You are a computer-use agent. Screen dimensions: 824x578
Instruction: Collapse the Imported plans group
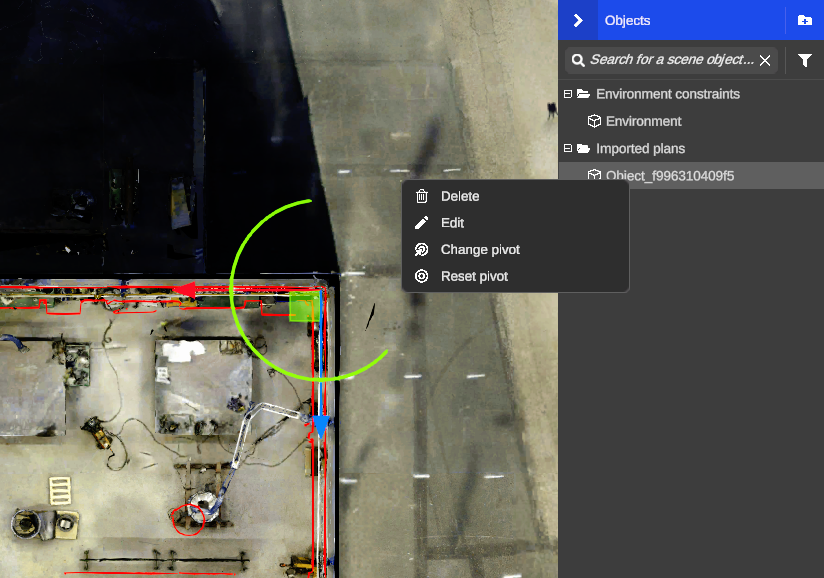coord(568,149)
